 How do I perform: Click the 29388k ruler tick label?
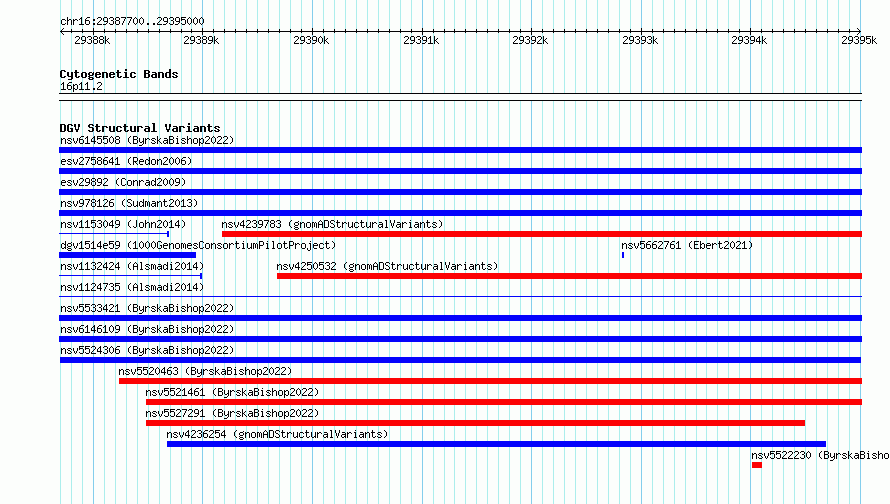(x=92, y=40)
